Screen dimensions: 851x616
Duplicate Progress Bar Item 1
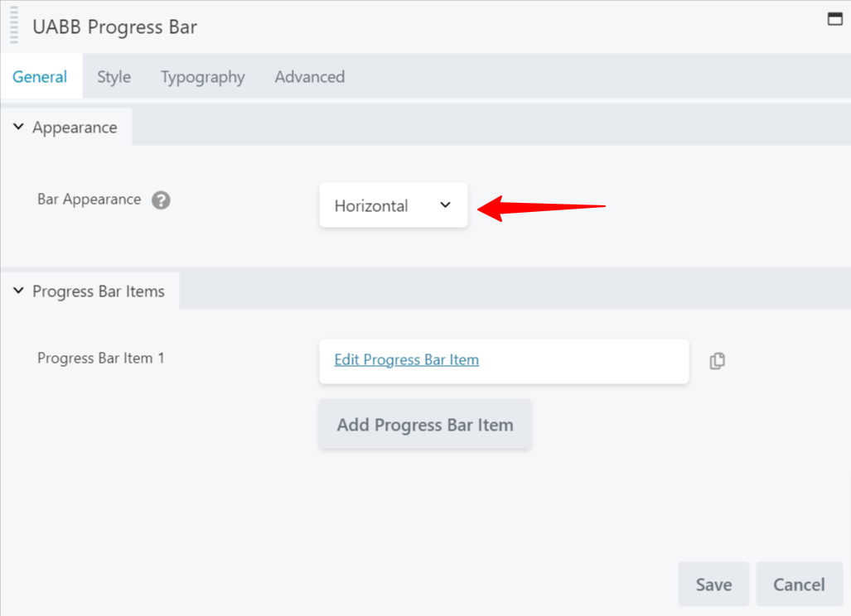718,361
